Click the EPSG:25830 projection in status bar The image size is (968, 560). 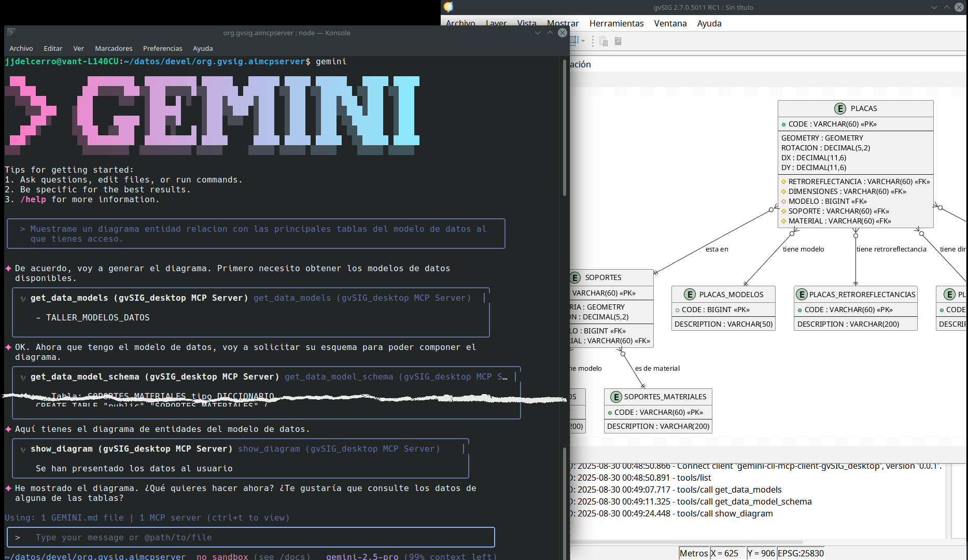click(801, 553)
